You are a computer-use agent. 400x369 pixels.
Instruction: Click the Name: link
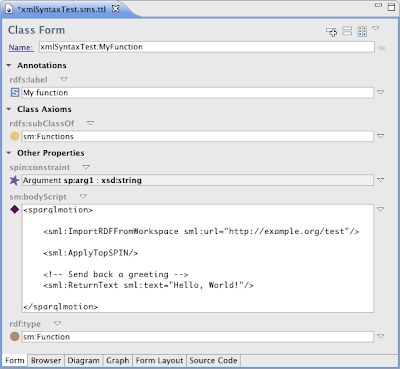point(21,47)
